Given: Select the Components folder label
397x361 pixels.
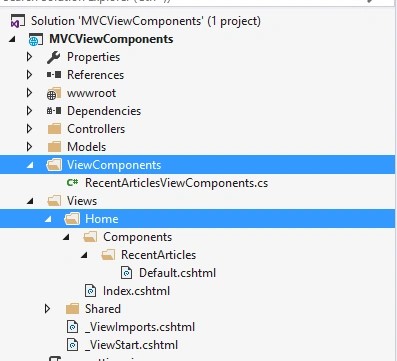Looking at the screenshot, I should (x=137, y=237).
